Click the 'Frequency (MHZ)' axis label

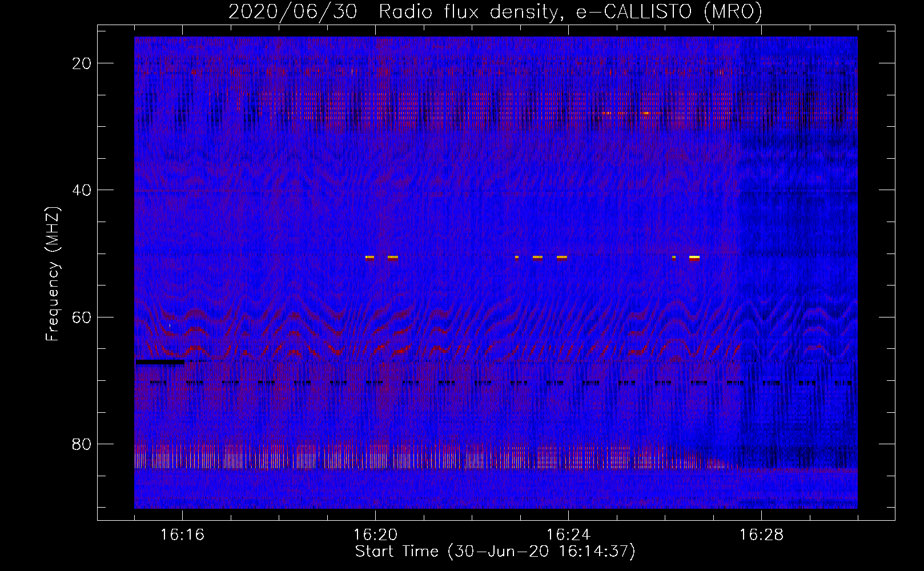(x=53, y=274)
